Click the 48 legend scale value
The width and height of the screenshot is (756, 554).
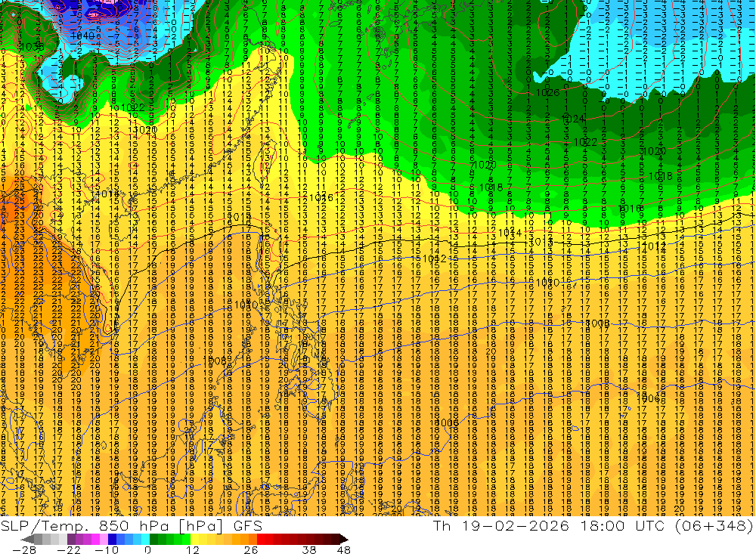[x=344, y=549]
